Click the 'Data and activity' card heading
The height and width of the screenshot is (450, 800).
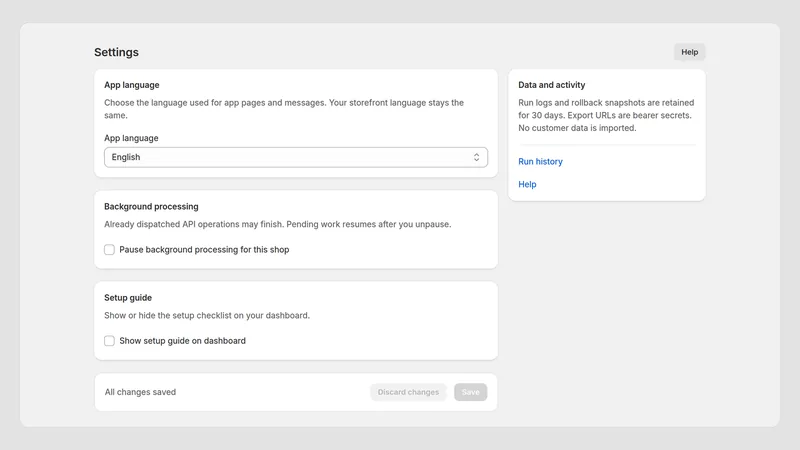coord(552,85)
